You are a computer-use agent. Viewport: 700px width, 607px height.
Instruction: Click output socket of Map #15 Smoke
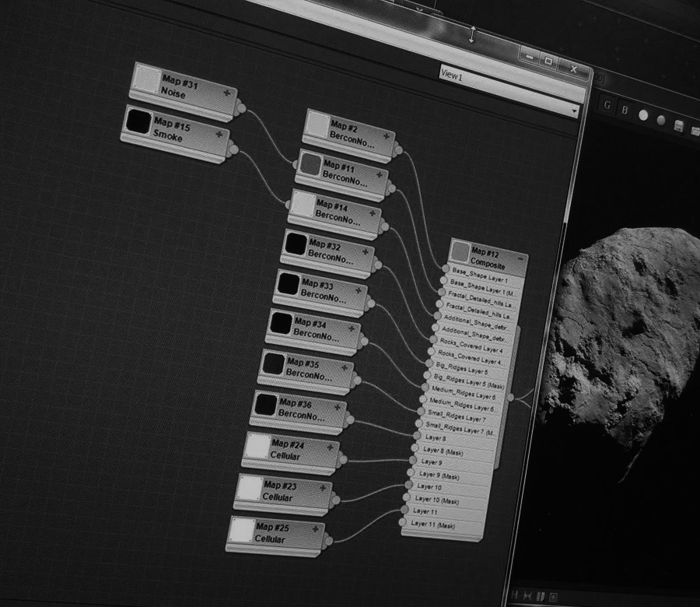tap(233, 149)
